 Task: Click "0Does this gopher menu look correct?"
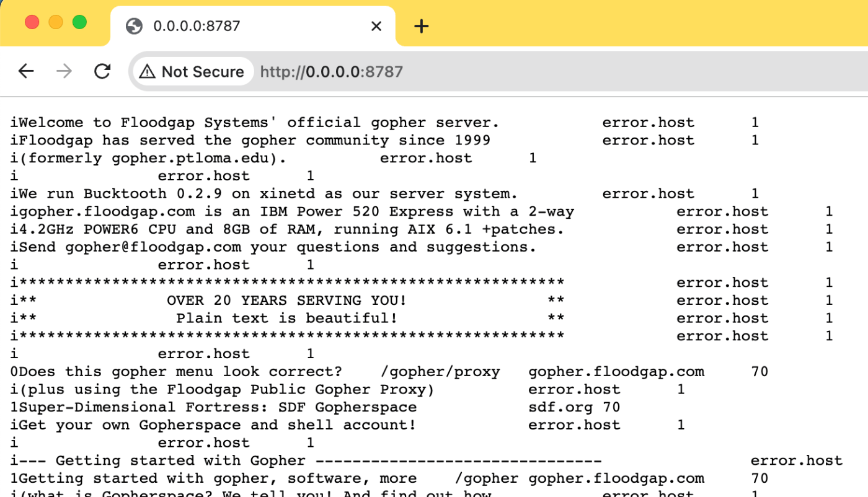coord(176,372)
